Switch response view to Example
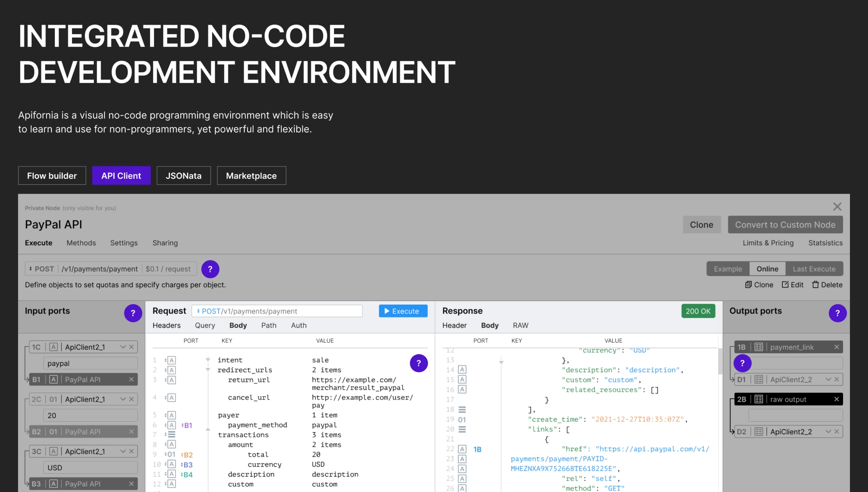The height and width of the screenshot is (492, 868). click(728, 269)
